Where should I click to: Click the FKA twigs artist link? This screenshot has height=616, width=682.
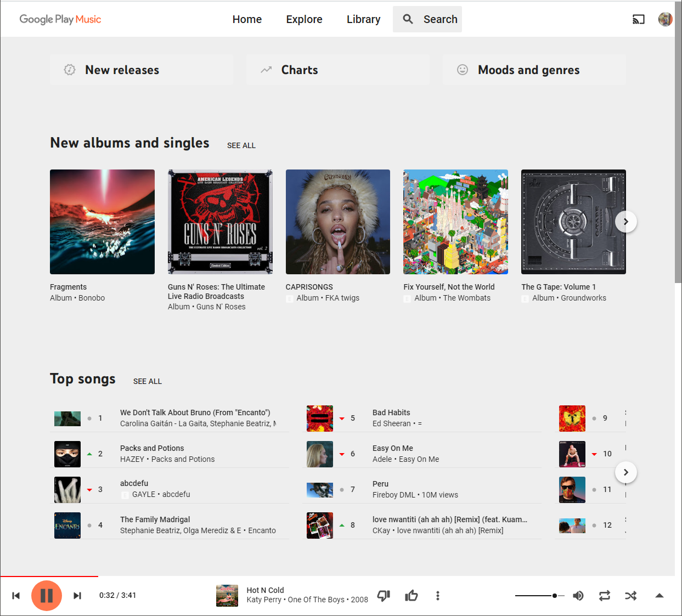coord(342,298)
